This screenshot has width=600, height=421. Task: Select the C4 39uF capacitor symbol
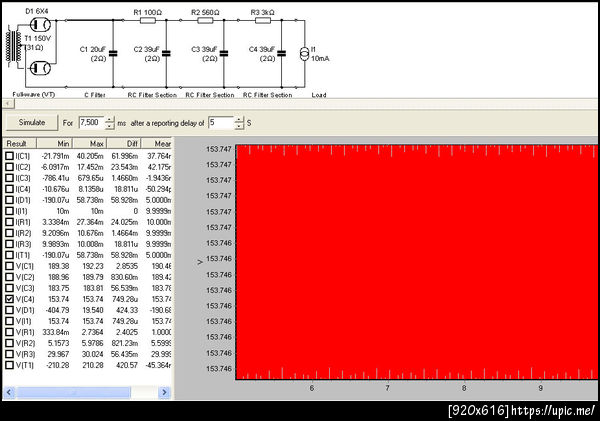[x=282, y=54]
